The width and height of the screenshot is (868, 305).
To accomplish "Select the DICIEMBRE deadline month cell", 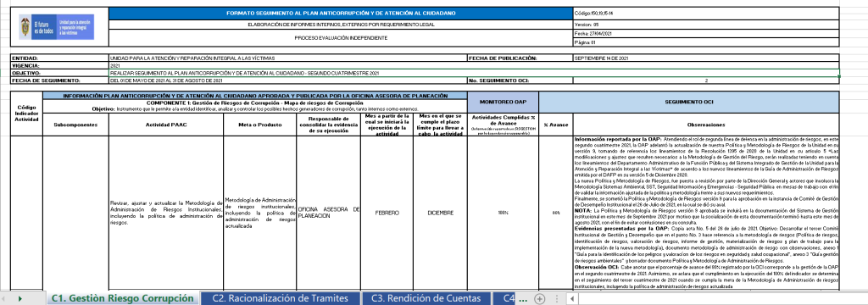I will (x=440, y=213).
